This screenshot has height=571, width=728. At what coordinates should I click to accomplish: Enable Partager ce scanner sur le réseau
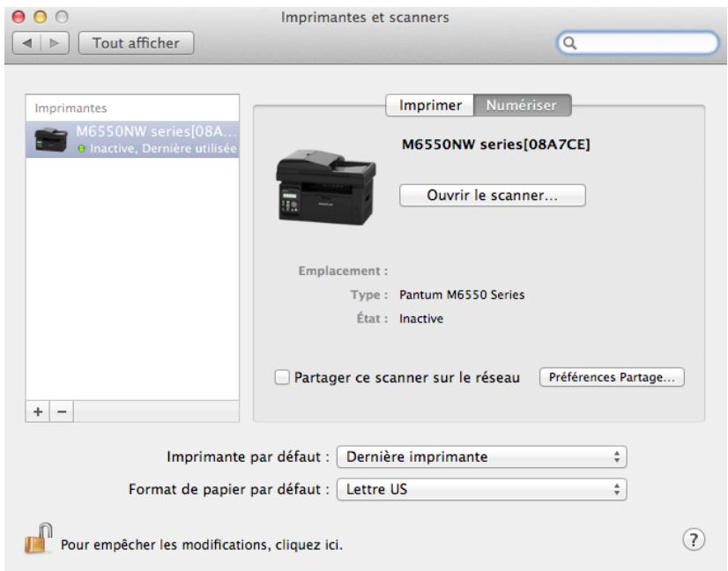[x=281, y=377]
